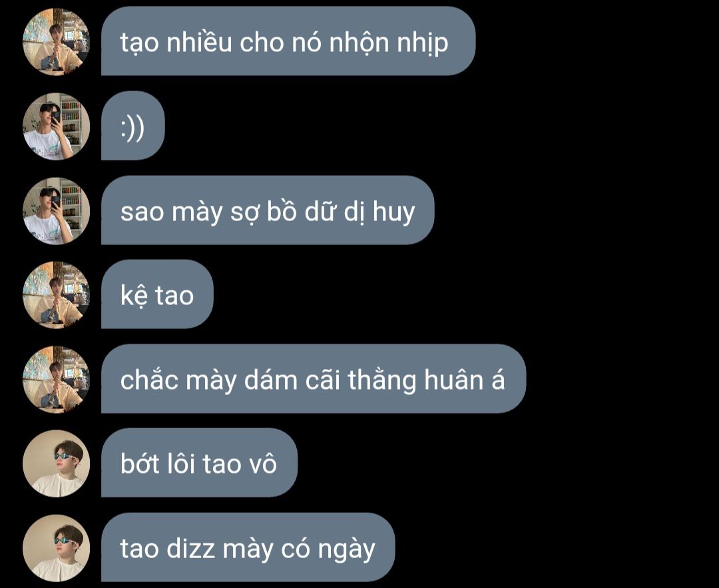The image size is (719, 588).
Task: Tap the mirror-selfie avatar next to ':))'
Action: (x=56, y=126)
